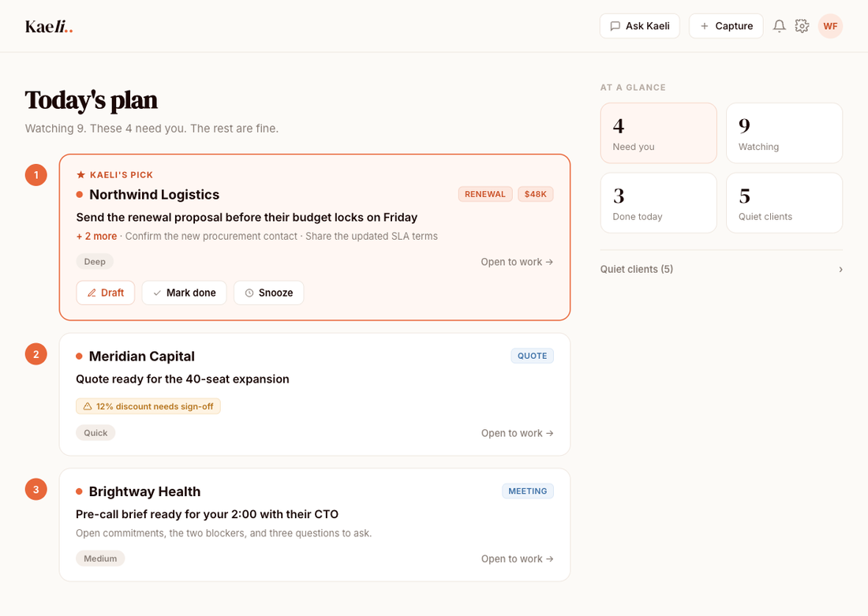868x616 pixels.
Task: Open Brightway Health to work
Action: [517, 559]
